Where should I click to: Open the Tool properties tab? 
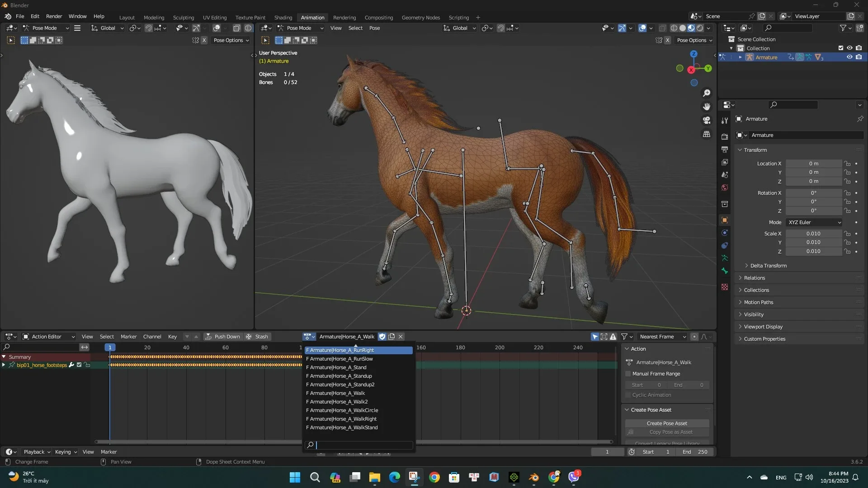pos(725,120)
